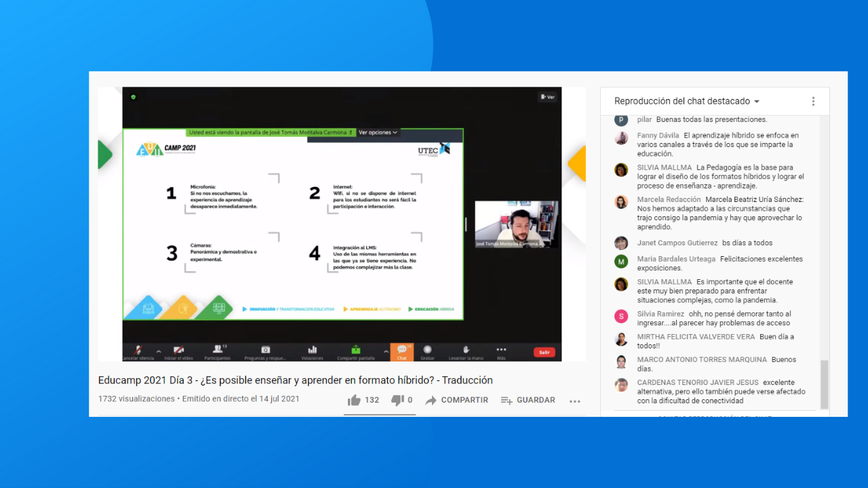Click the Votaciones poll icon
The height and width of the screenshot is (488, 868).
(312, 350)
